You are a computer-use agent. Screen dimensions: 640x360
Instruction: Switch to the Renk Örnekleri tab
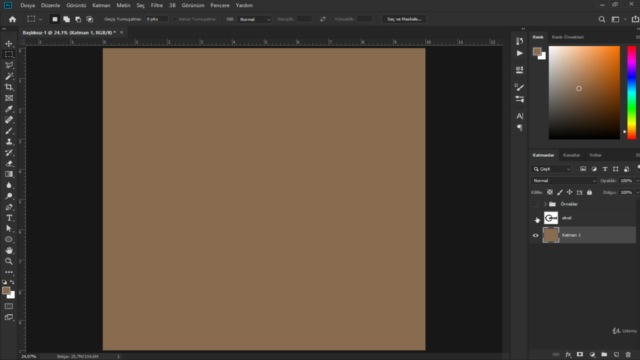tap(567, 37)
